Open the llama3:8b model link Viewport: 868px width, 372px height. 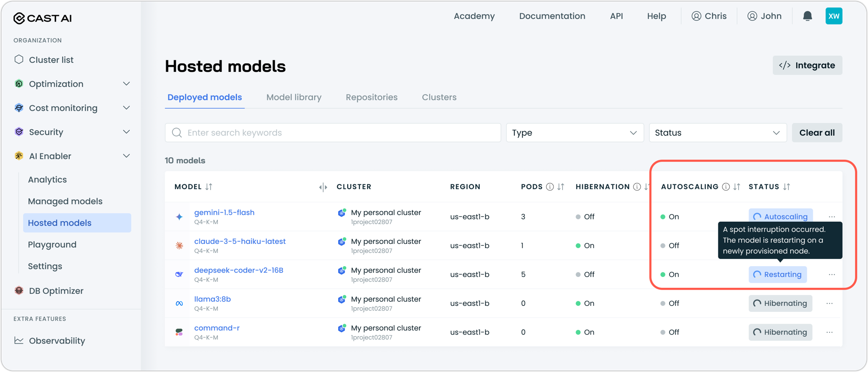point(212,300)
